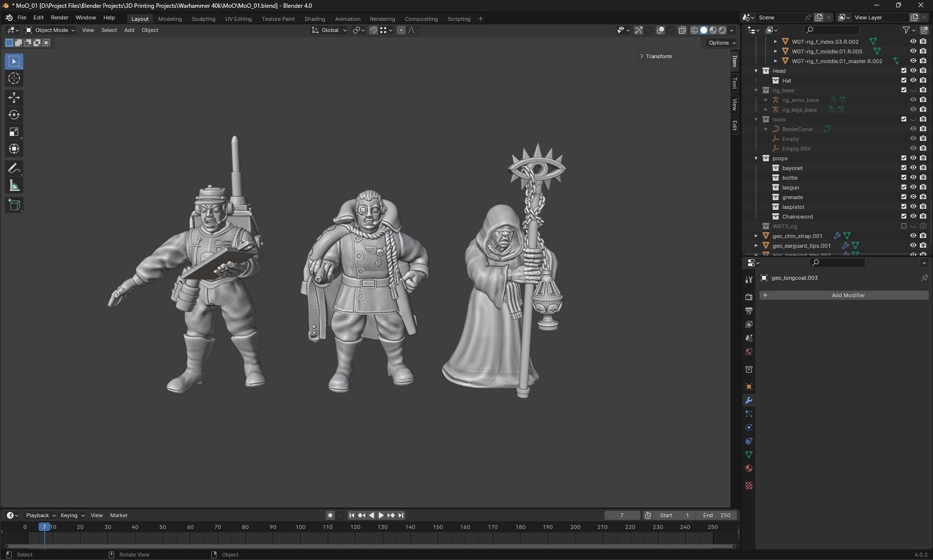Switch to the Shading workspace tab
Image resolution: width=933 pixels, height=560 pixels.
coord(315,19)
